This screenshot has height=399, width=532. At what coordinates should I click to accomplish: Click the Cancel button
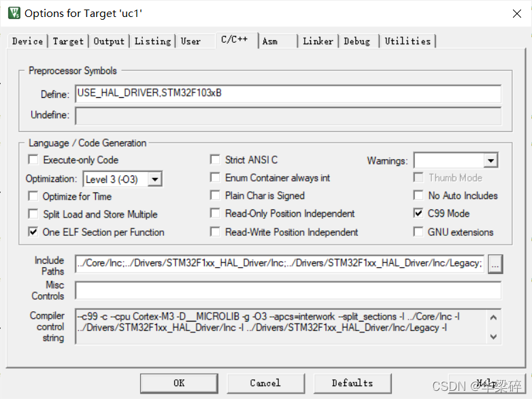[266, 383]
